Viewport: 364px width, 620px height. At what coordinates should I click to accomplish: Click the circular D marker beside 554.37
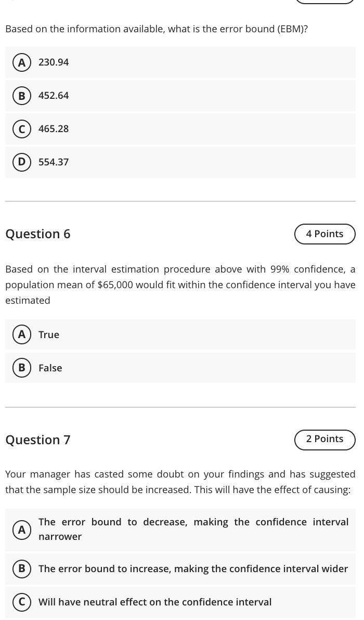coord(21,162)
